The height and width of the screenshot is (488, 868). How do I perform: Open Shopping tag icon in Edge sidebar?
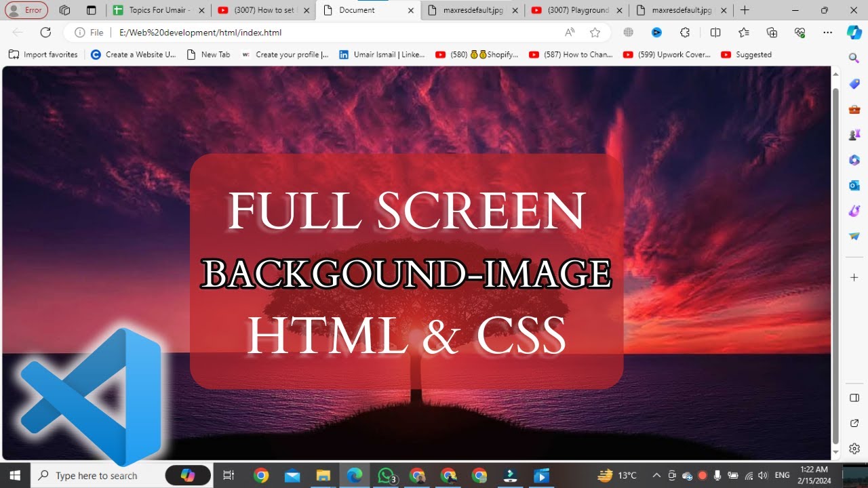tap(854, 83)
